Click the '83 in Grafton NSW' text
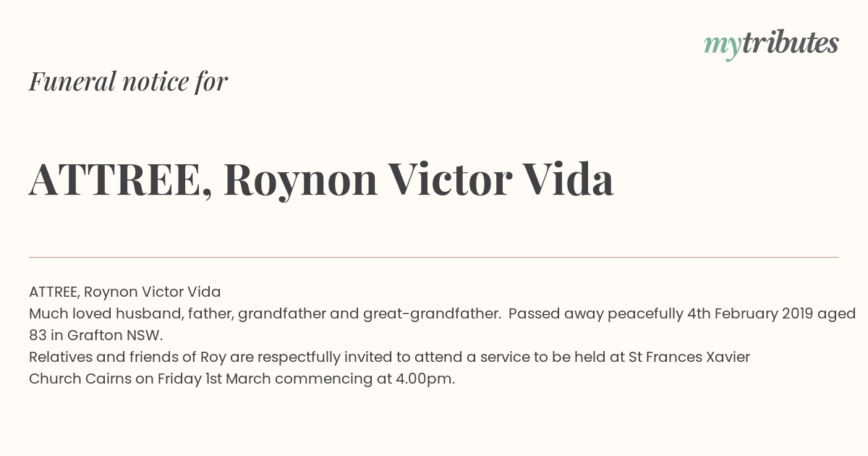 [x=96, y=336]
